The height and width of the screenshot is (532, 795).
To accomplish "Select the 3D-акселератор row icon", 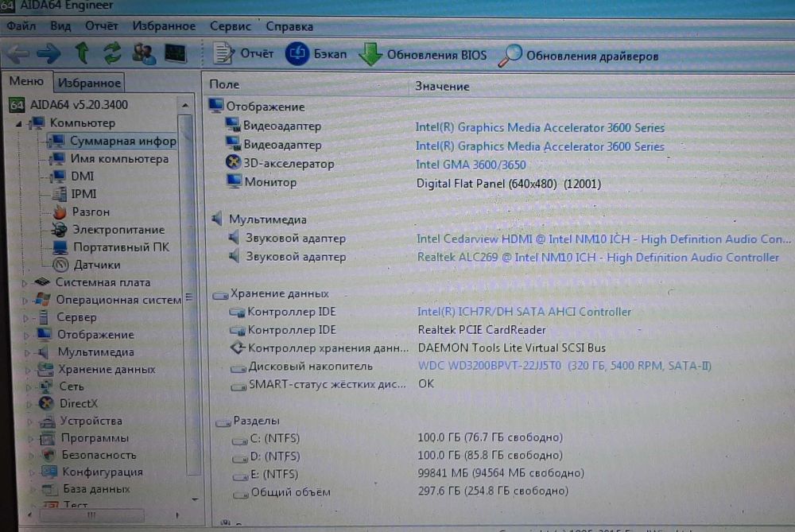I will 233,162.
